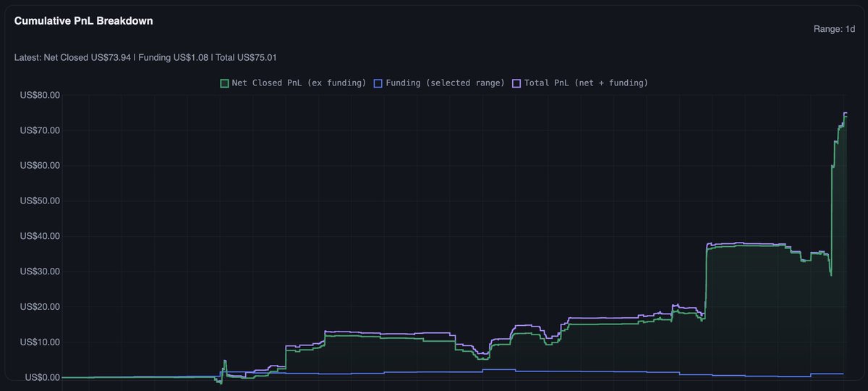Click the green Net Closed PnL swatch
The height and width of the screenshot is (391, 868).
coord(224,83)
